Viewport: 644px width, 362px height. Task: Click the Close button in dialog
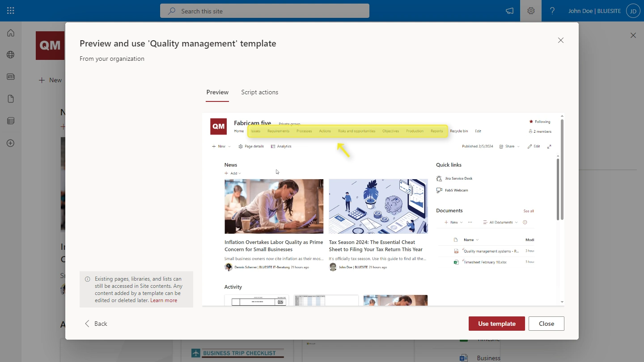pos(546,324)
